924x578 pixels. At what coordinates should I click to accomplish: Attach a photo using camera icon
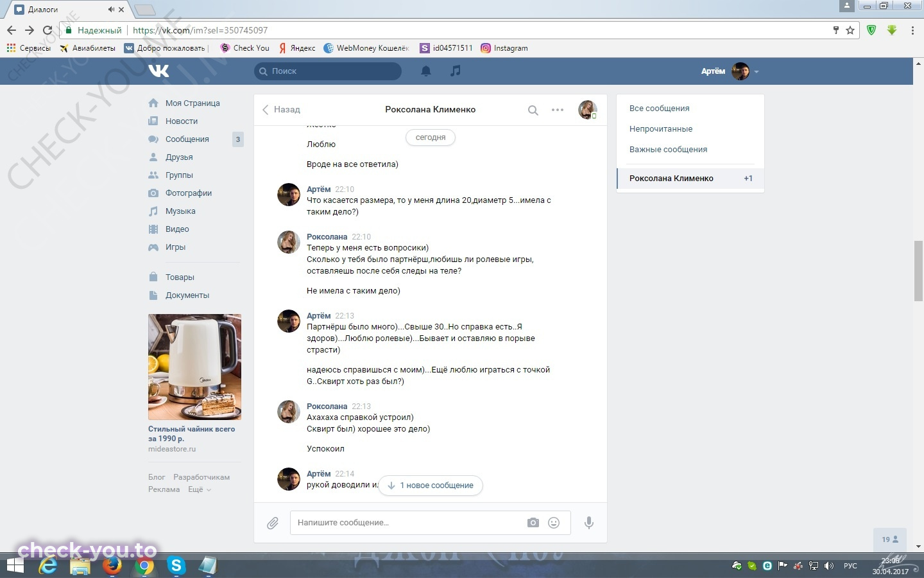point(533,523)
